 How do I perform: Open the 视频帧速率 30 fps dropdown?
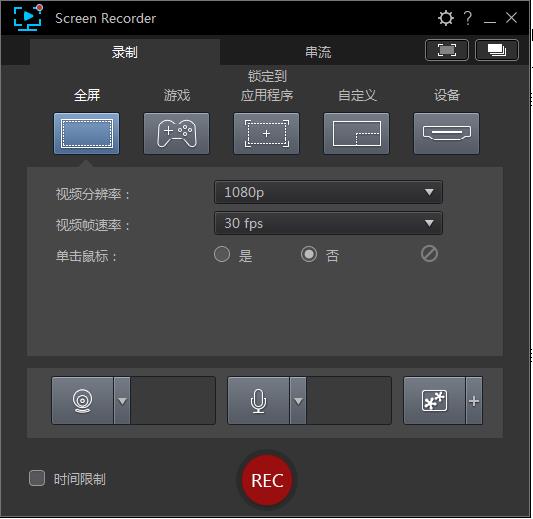click(x=328, y=223)
